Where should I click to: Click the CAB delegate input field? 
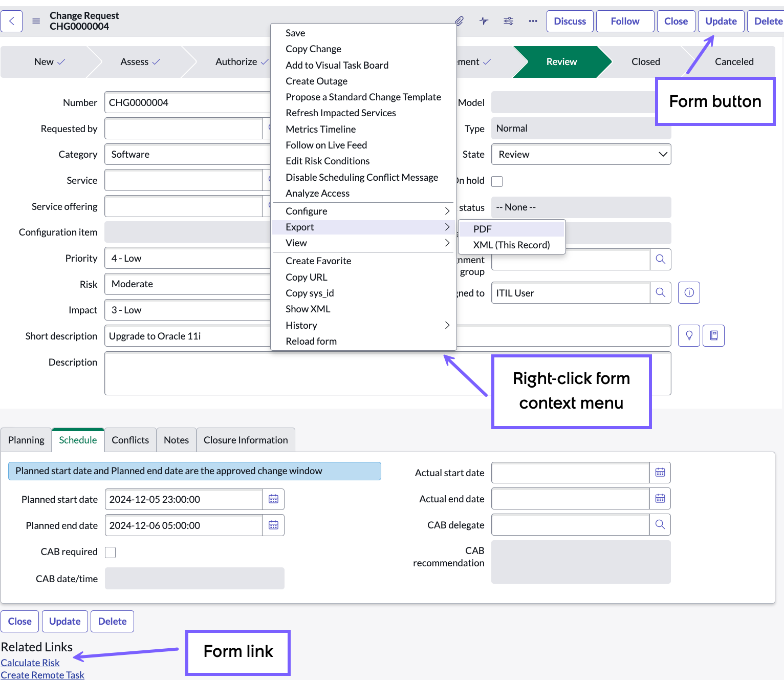pyautogui.click(x=571, y=525)
